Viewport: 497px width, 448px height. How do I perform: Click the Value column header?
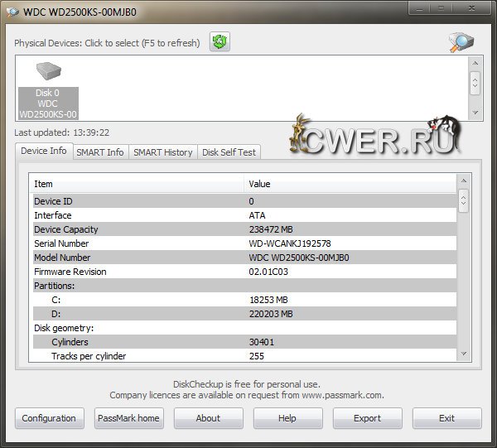tap(350, 184)
